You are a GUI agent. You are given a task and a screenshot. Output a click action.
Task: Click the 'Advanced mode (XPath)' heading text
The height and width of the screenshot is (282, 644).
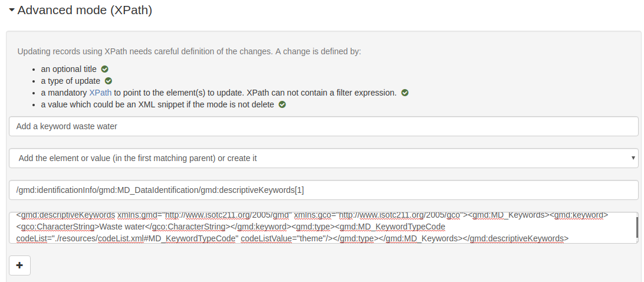(84, 10)
